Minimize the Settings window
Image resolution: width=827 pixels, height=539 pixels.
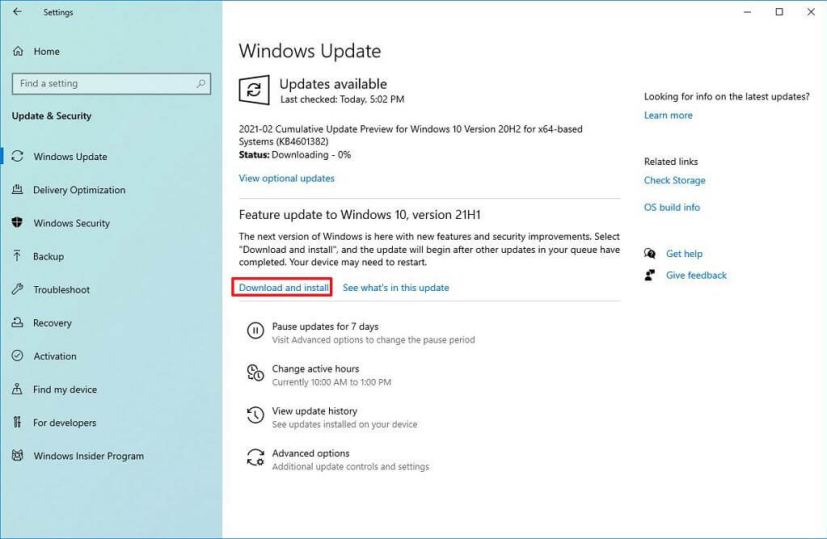[747, 12]
